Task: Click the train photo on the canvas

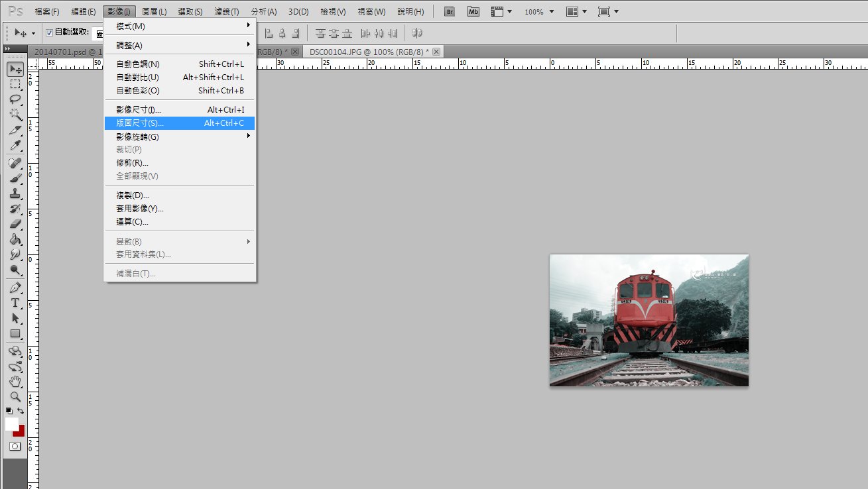Action: point(649,320)
